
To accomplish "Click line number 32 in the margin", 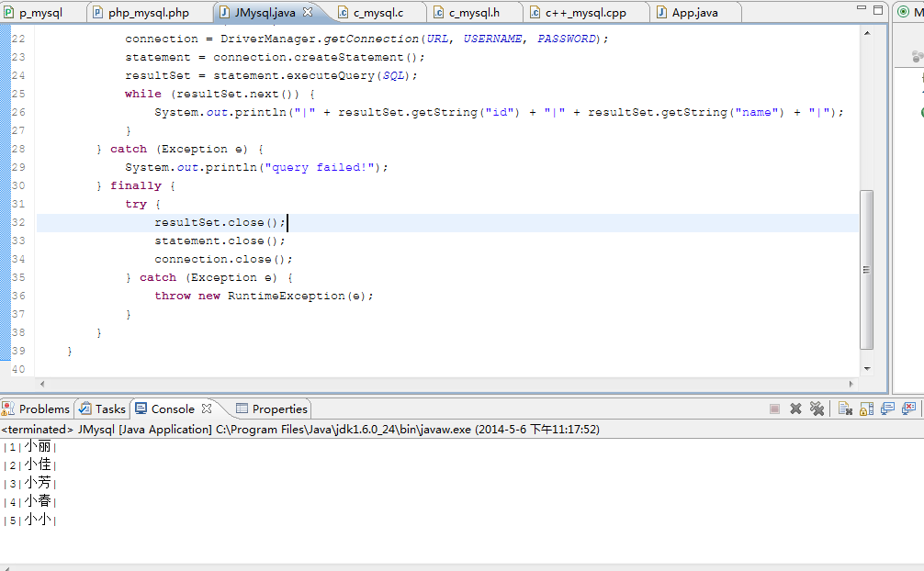I will click(17, 221).
